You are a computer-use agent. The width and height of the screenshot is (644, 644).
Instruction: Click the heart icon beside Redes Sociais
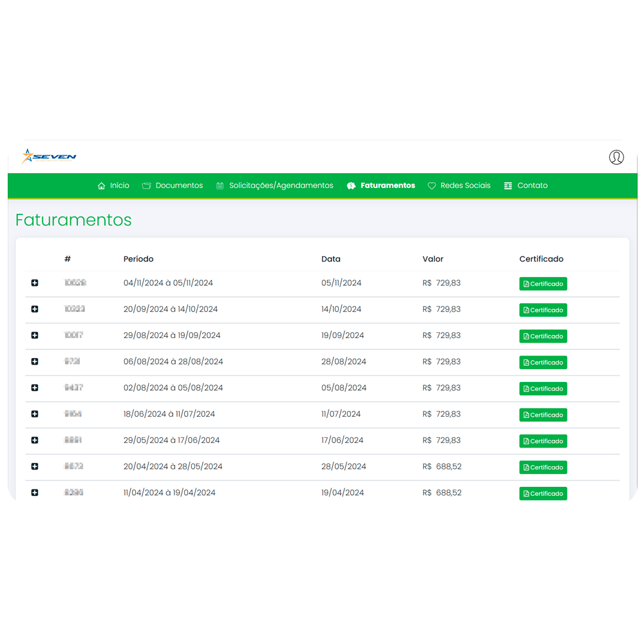point(431,185)
